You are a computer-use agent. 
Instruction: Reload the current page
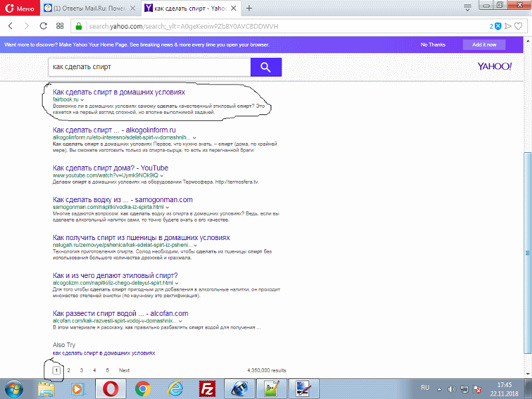43,26
